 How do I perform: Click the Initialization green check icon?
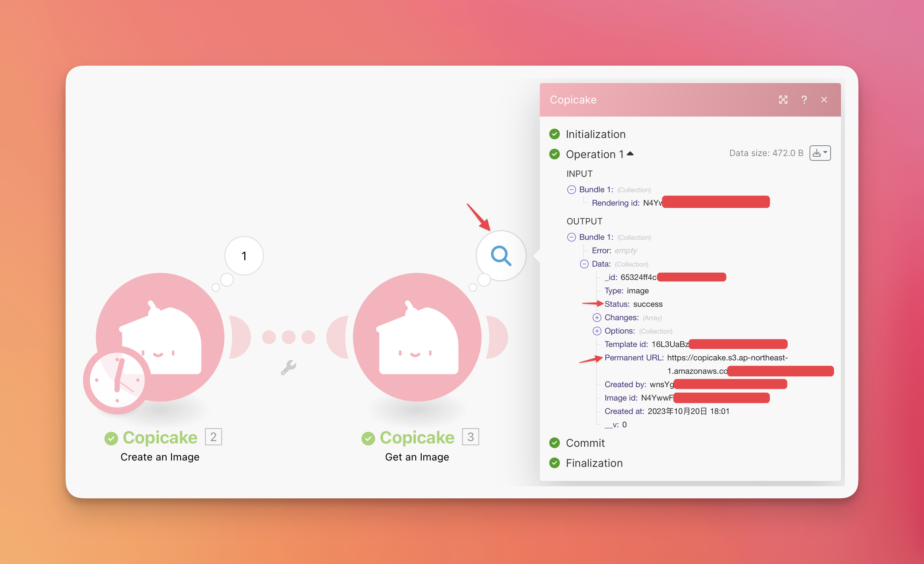click(x=554, y=134)
